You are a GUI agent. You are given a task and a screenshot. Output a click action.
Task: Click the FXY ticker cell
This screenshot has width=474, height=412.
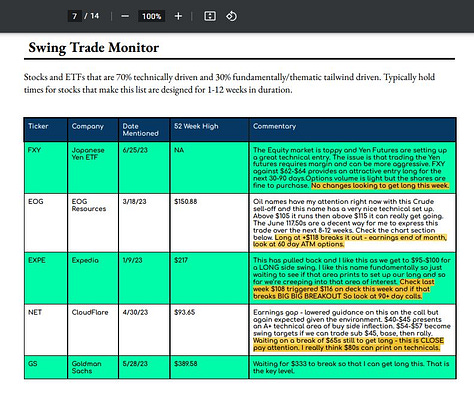[x=46, y=167]
